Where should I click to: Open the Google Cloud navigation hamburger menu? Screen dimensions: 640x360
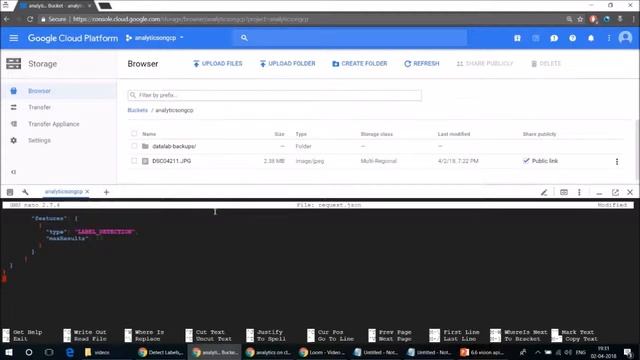pos(13,38)
